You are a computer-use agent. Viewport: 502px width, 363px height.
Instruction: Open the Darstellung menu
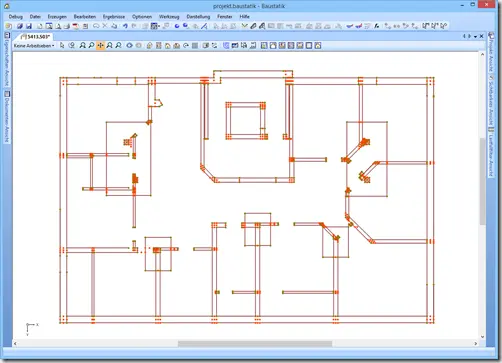tap(198, 16)
